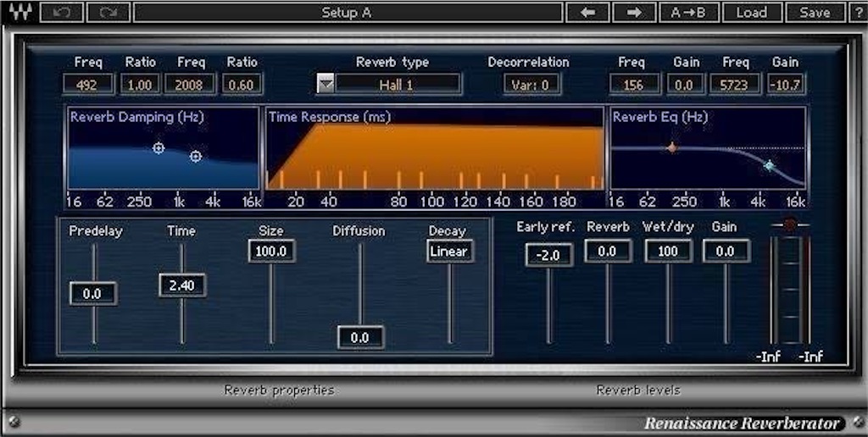Screen dimensions: 868x437
Task: Click the Early ref. label
Action: point(546,227)
